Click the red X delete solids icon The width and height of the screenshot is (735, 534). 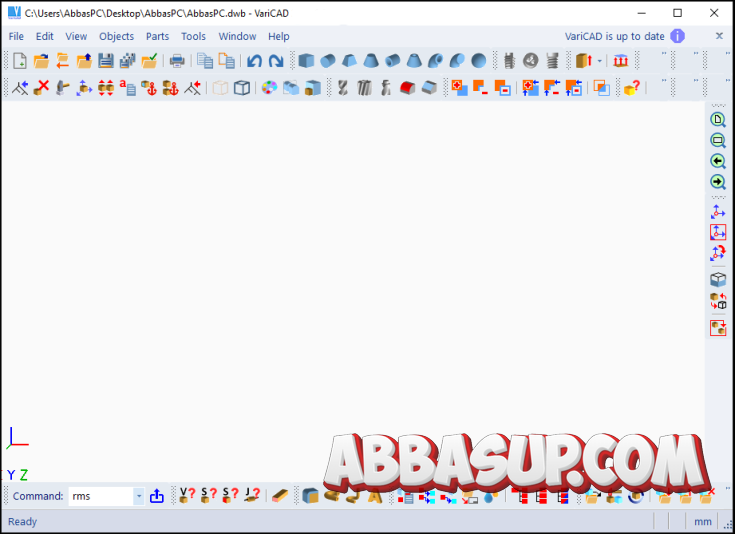pyautogui.click(x=41, y=87)
